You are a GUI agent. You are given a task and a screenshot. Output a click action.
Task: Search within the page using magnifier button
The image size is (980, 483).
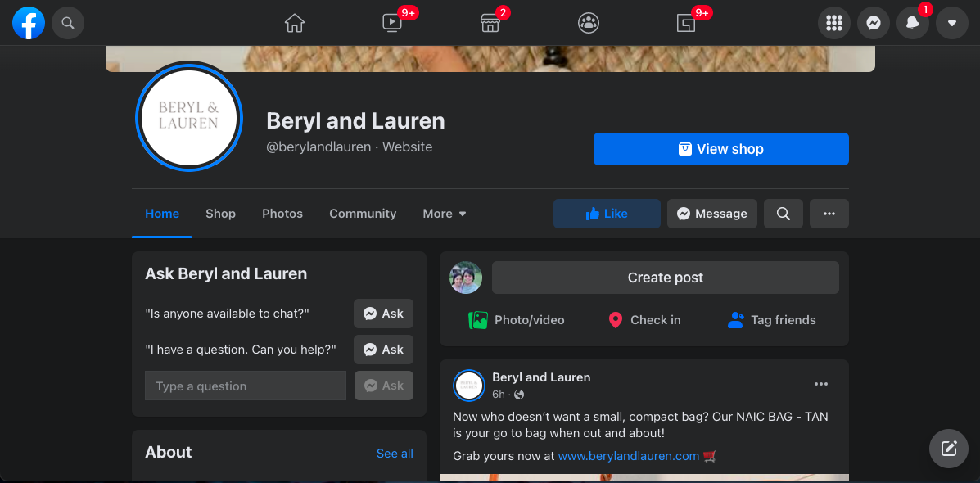(784, 214)
